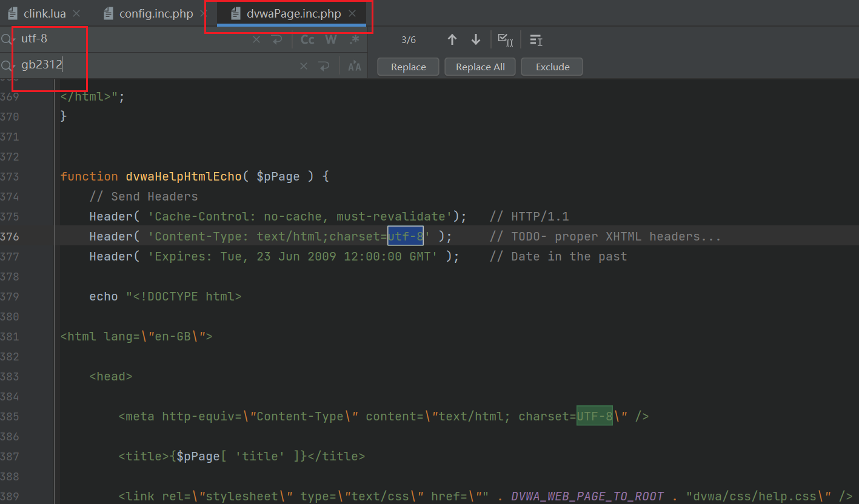Click the '// HTTP/1.1' comment
Screen dimensions: 859x504
529,216
